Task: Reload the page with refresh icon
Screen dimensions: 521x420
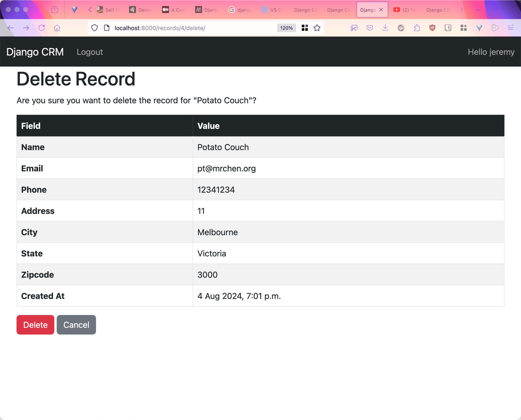Action: tap(42, 28)
